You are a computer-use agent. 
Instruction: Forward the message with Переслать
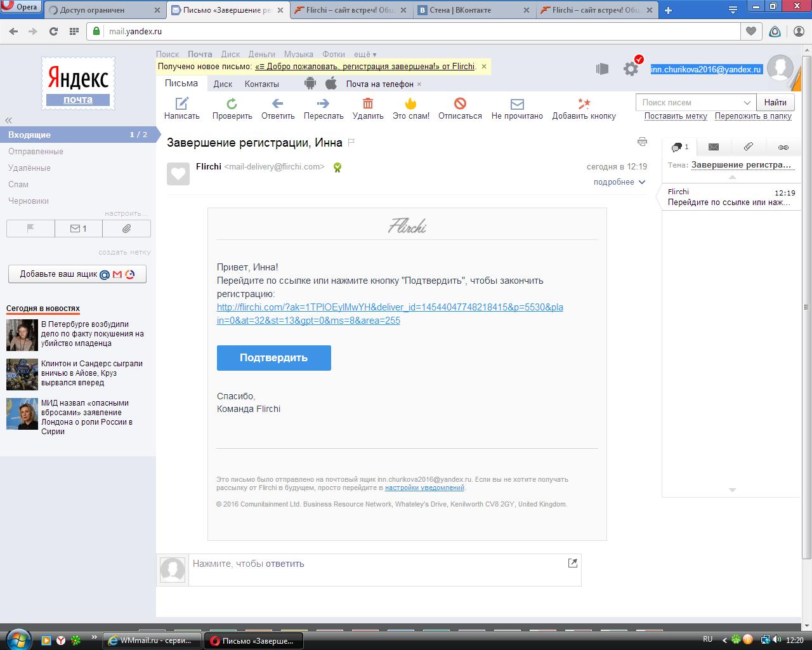[x=324, y=109]
